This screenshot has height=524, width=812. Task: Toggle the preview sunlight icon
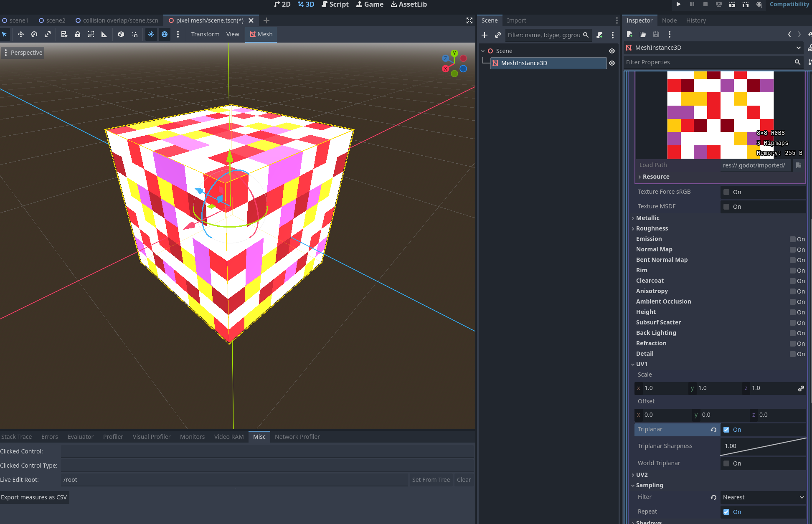pyautogui.click(x=151, y=34)
